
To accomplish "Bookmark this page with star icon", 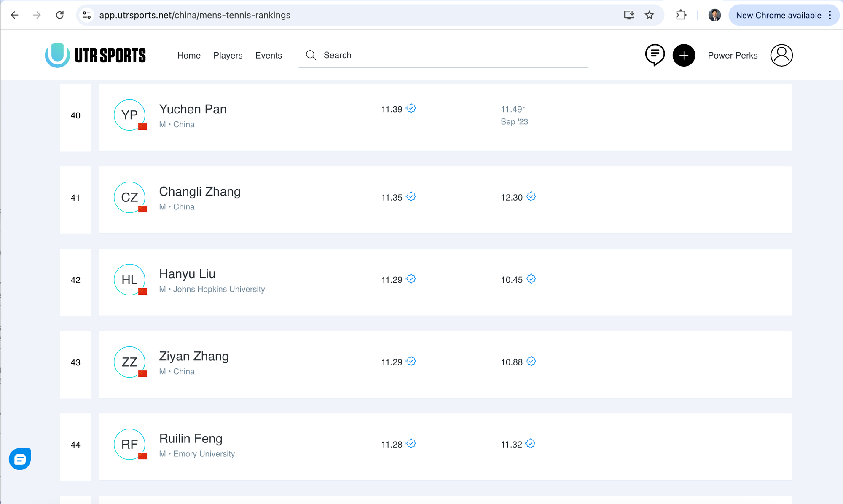I will [649, 15].
